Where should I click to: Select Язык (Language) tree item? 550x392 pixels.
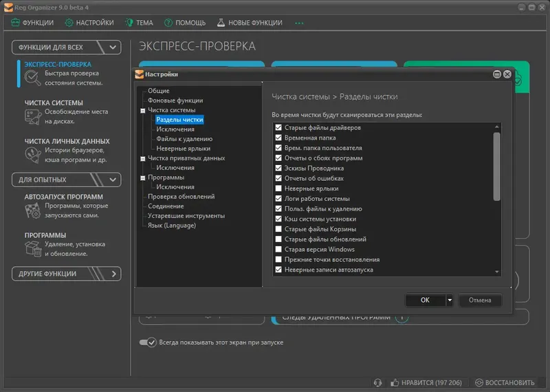(171, 226)
